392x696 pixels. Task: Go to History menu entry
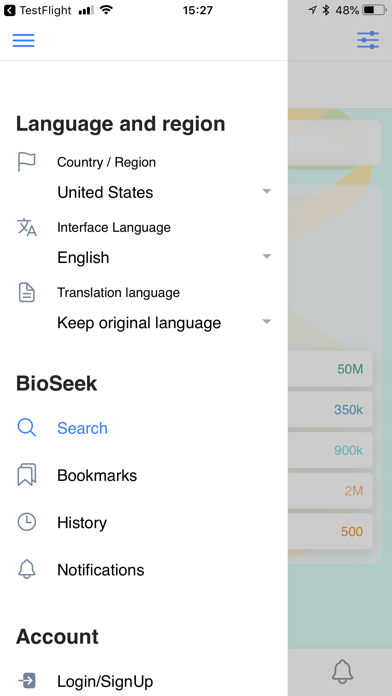(82, 523)
